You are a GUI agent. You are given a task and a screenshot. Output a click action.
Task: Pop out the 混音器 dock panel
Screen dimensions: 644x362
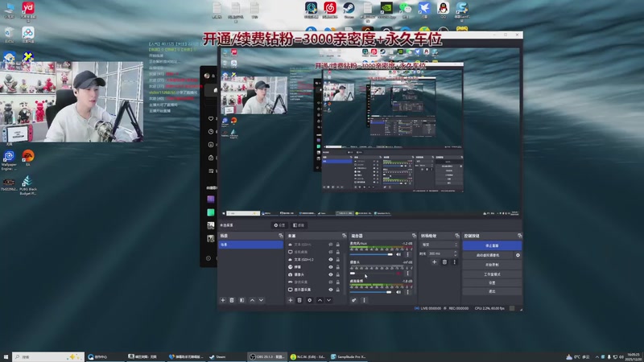pos(414,236)
